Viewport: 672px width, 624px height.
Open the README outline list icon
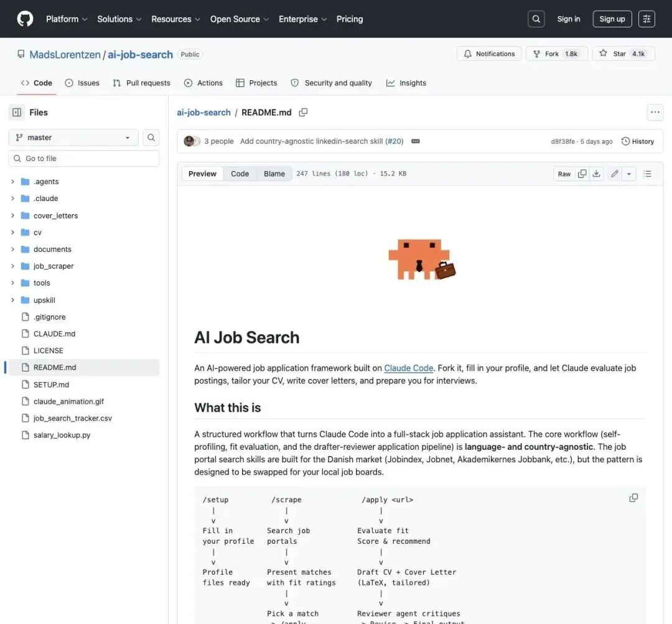coord(647,174)
